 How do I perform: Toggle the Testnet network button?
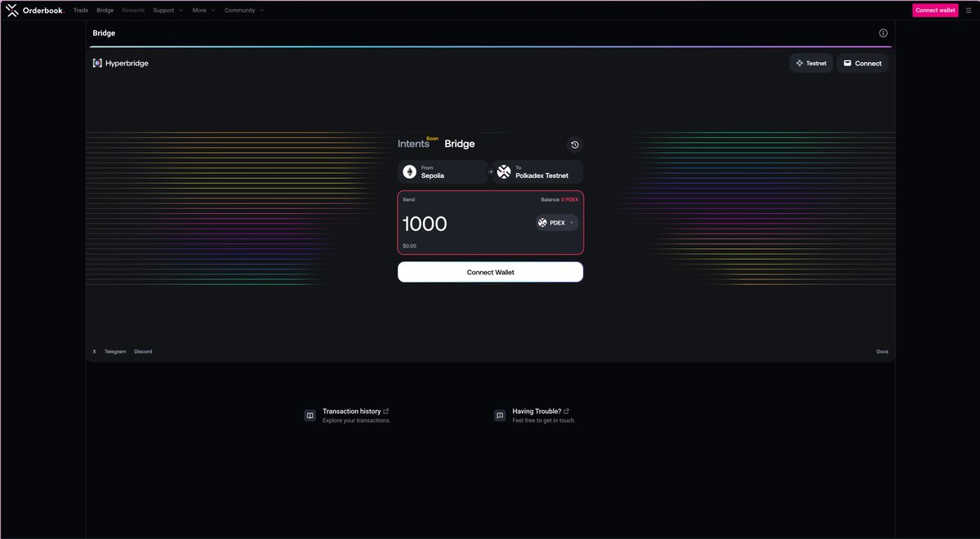[x=811, y=63]
